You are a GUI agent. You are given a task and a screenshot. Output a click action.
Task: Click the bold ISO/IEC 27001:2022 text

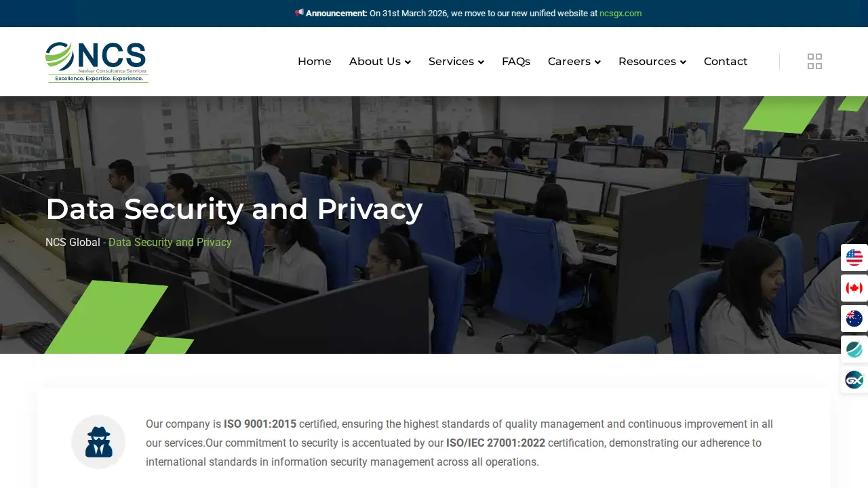[x=496, y=443]
